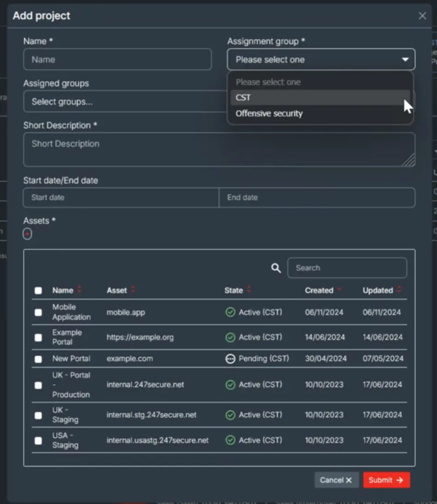Choose Offensive security option
The width and height of the screenshot is (437, 504).
tap(320, 113)
